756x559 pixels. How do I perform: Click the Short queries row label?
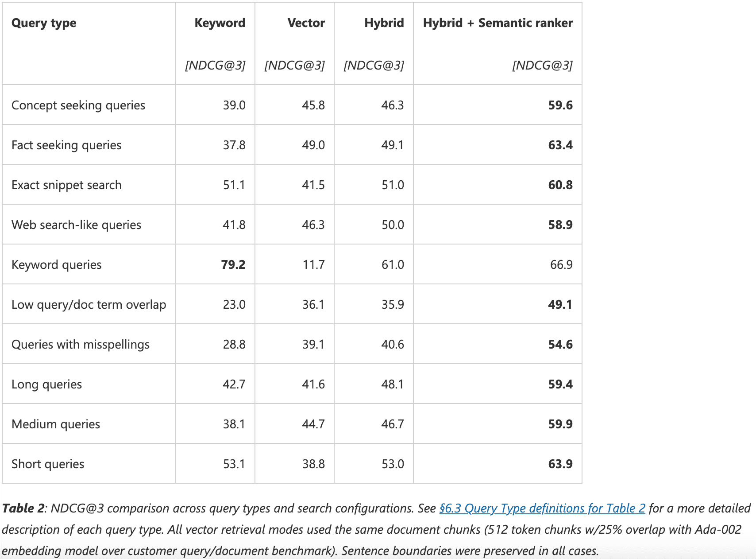(x=48, y=464)
